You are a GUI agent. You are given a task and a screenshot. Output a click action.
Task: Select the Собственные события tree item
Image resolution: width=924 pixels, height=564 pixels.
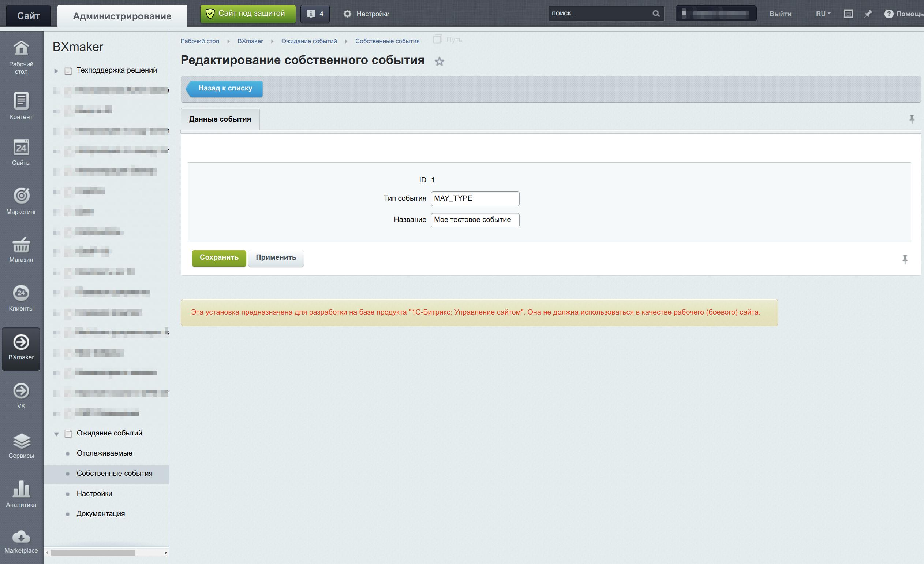pyautogui.click(x=115, y=473)
